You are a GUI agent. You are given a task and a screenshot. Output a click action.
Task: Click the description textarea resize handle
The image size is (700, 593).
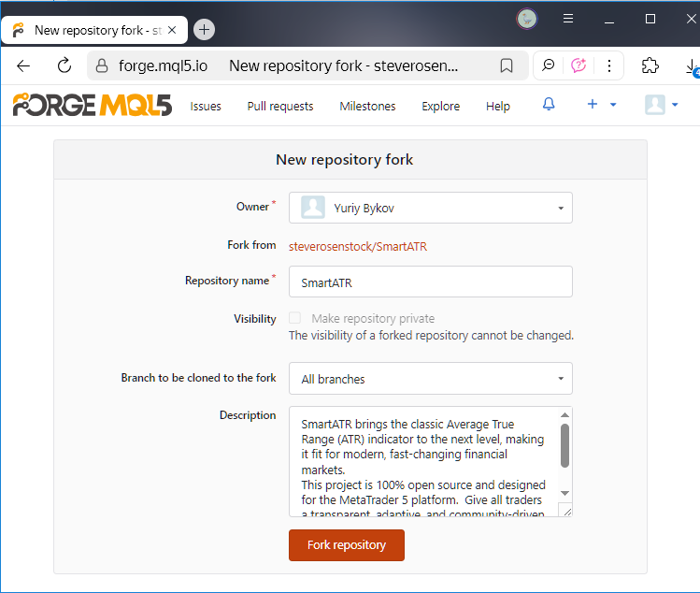tap(567, 512)
